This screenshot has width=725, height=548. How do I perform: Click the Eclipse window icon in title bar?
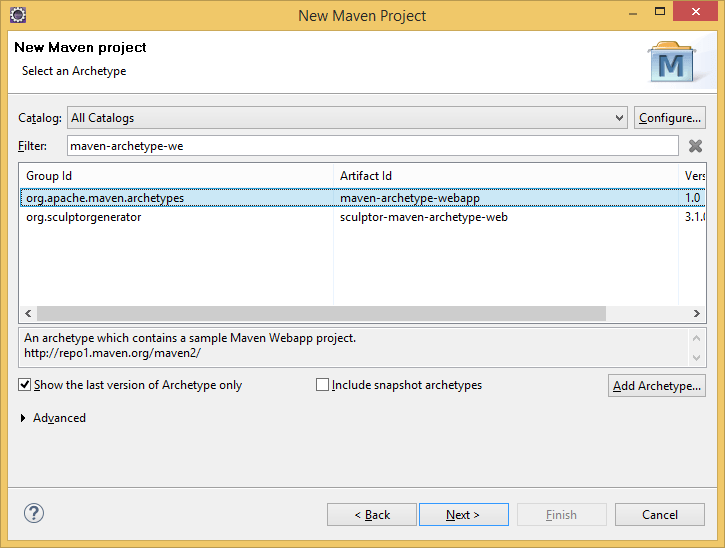[18, 15]
